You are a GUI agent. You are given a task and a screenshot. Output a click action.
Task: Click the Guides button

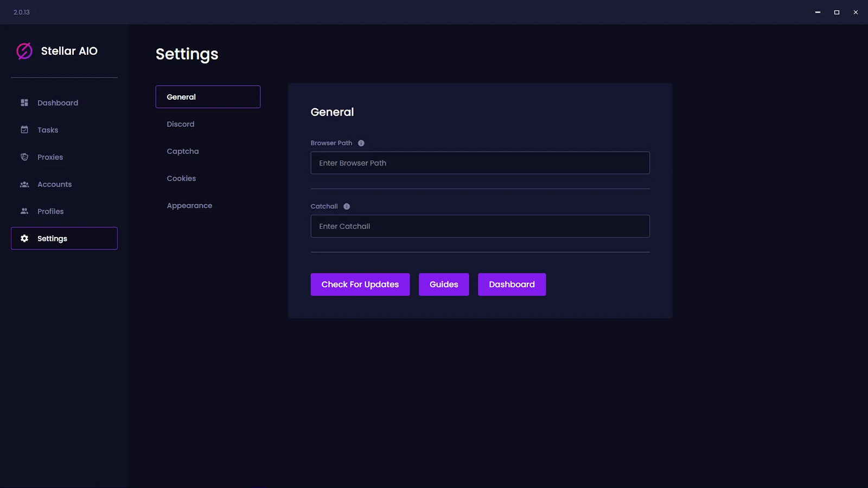tap(443, 284)
